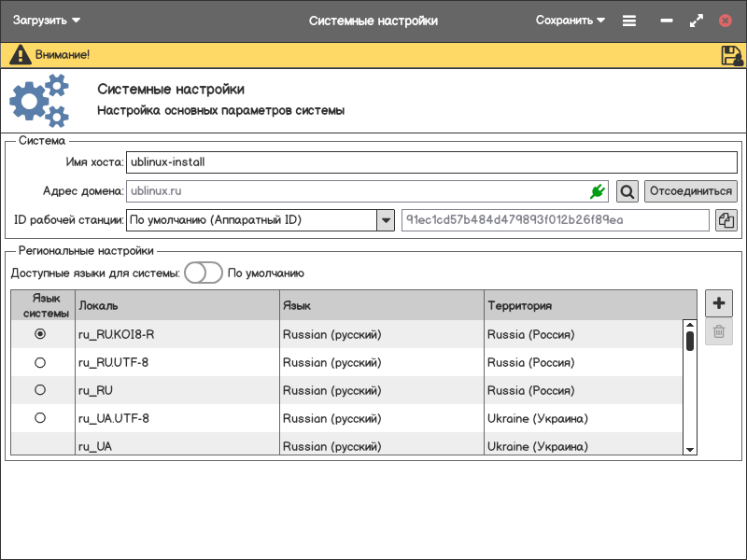Click the save-as-user icon in warning bar
Screen dimensions: 747x560
coord(731,55)
